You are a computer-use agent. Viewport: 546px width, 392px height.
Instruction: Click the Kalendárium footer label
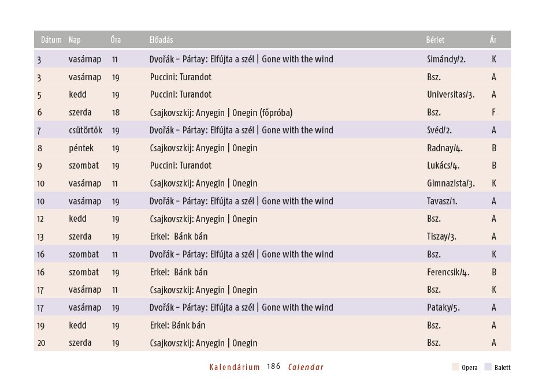(235, 367)
